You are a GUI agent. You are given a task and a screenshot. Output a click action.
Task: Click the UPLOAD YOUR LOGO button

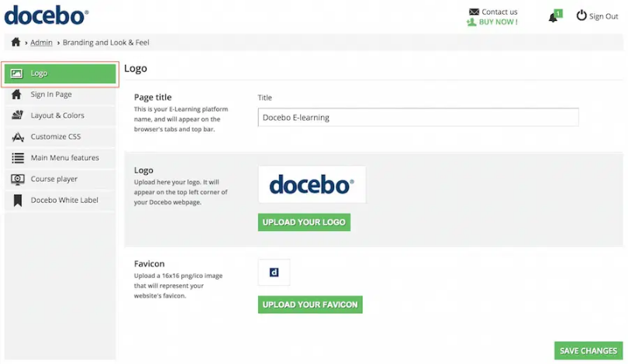(x=304, y=222)
